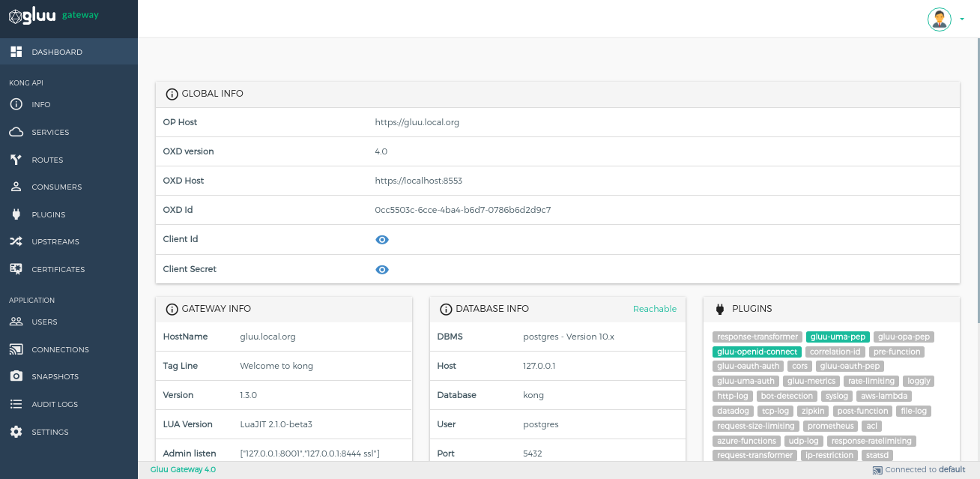Click the Services cloud icon
This screenshot has width=980, height=479.
click(16, 132)
